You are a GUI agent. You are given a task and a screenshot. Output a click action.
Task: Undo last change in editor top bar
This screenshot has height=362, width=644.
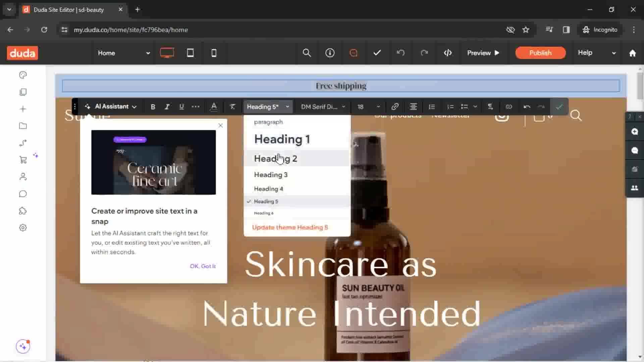[400, 53]
